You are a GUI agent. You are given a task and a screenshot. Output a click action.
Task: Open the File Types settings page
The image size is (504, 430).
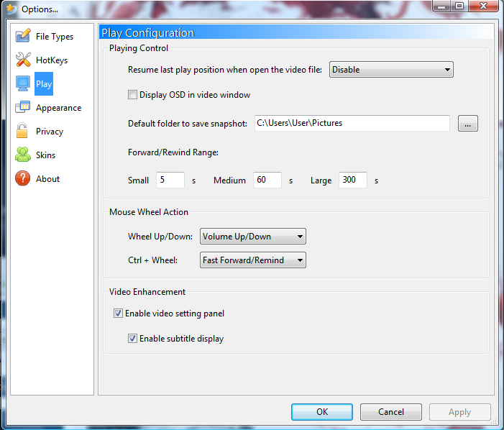[x=55, y=37]
